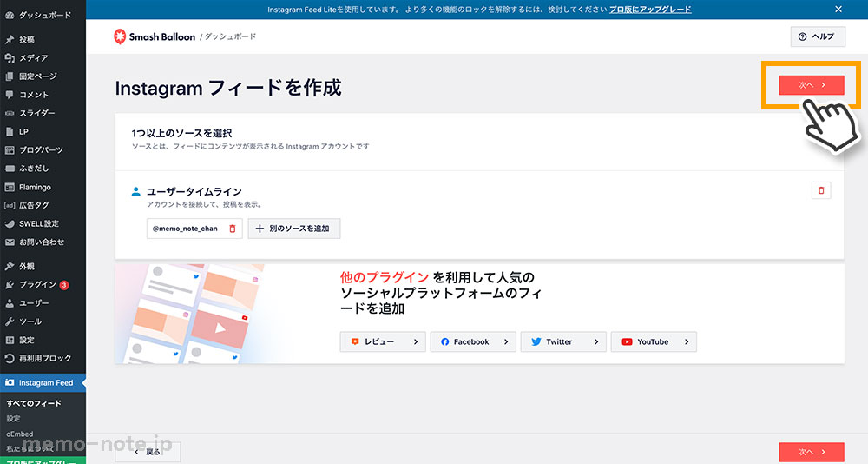
Task: Open the メディア menu item
Action: pos(43,57)
